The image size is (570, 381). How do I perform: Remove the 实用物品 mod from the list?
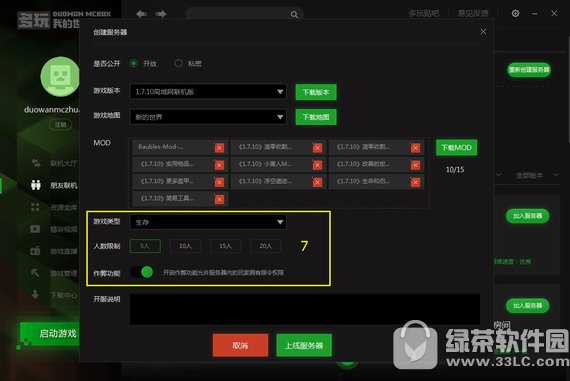click(x=219, y=165)
